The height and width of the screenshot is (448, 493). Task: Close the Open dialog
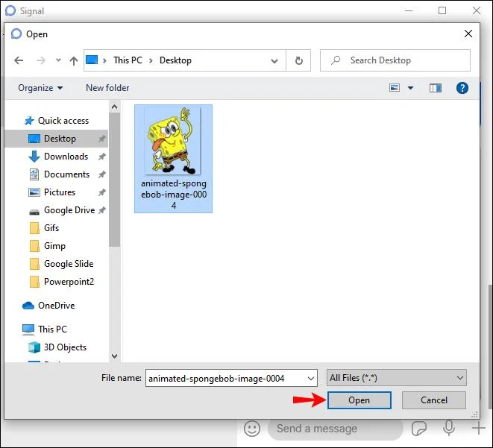[x=468, y=34]
